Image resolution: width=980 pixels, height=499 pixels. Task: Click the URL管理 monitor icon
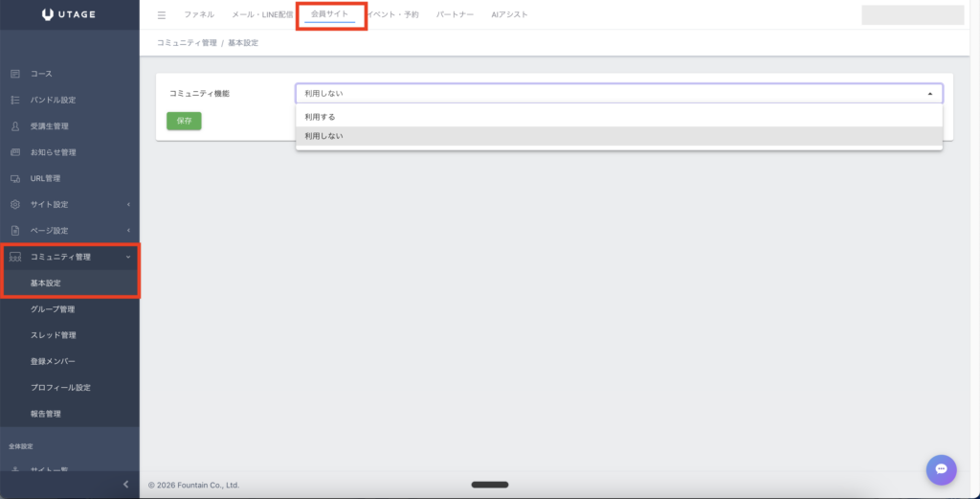tap(15, 178)
